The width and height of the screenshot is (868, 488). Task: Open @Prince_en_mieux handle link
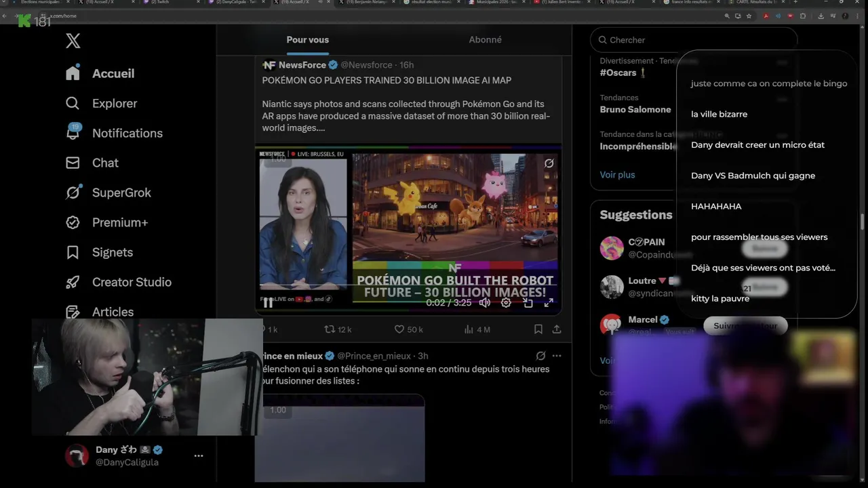tap(374, 356)
